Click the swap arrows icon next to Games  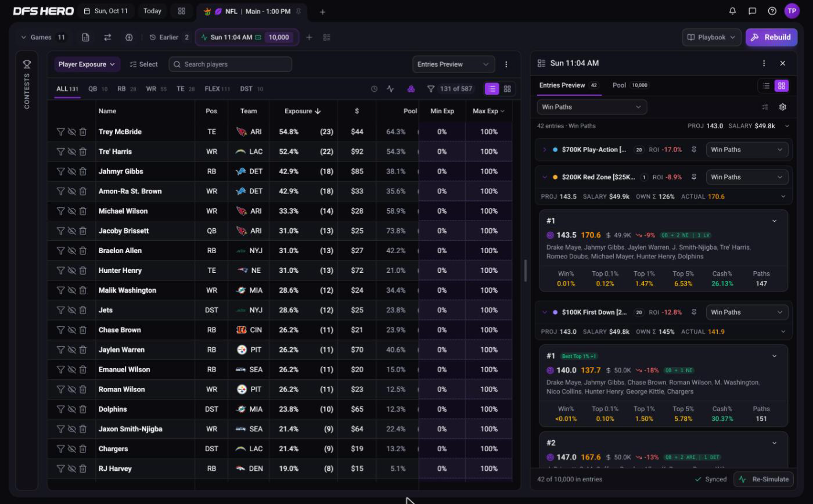107,37
